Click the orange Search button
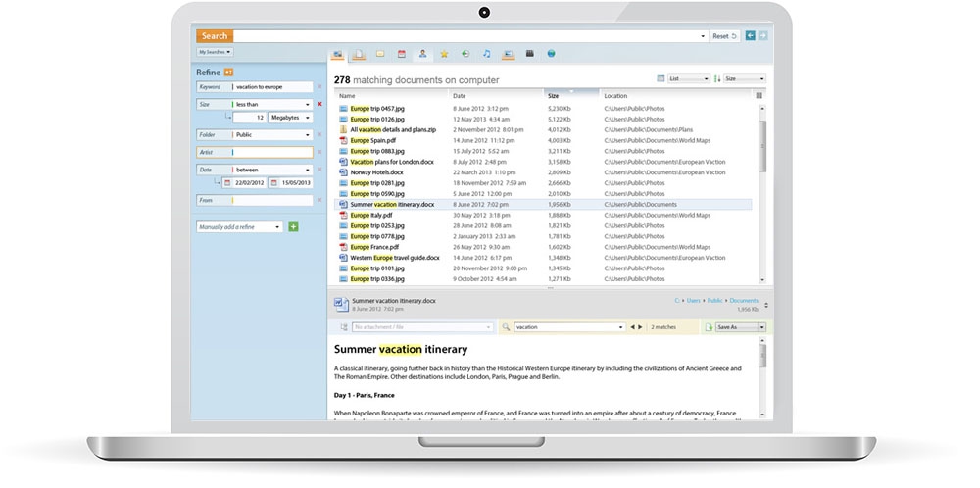The width and height of the screenshot is (980, 488). pos(215,36)
